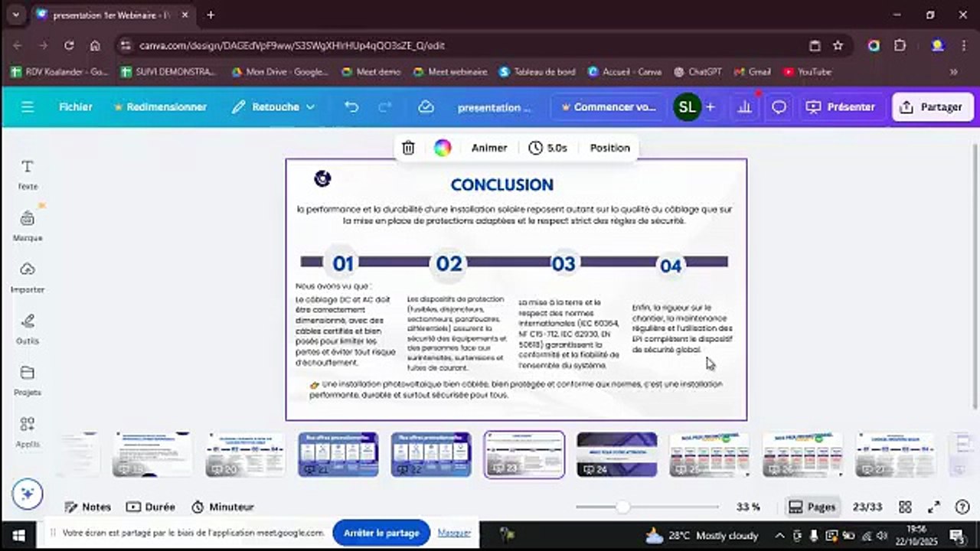Viewport: 980px width, 551px height.
Task: Open the Windows tray hidden icons chevron
Action: point(779,535)
